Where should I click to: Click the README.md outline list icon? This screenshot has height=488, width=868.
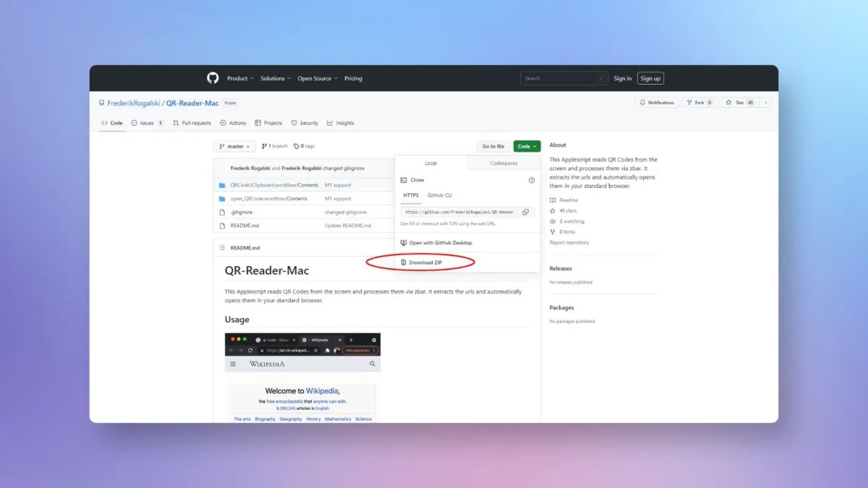(222, 248)
